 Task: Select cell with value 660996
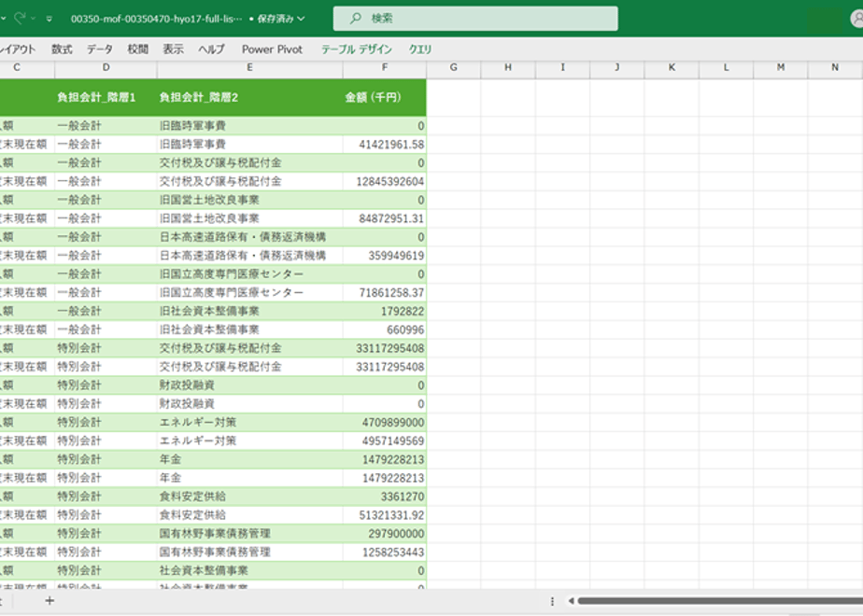pyautogui.click(x=384, y=329)
